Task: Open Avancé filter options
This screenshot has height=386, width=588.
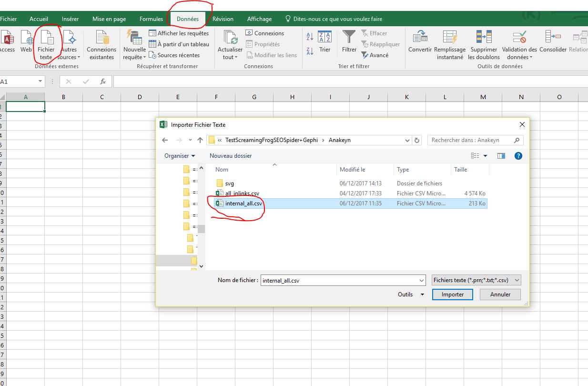Action: (375, 55)
